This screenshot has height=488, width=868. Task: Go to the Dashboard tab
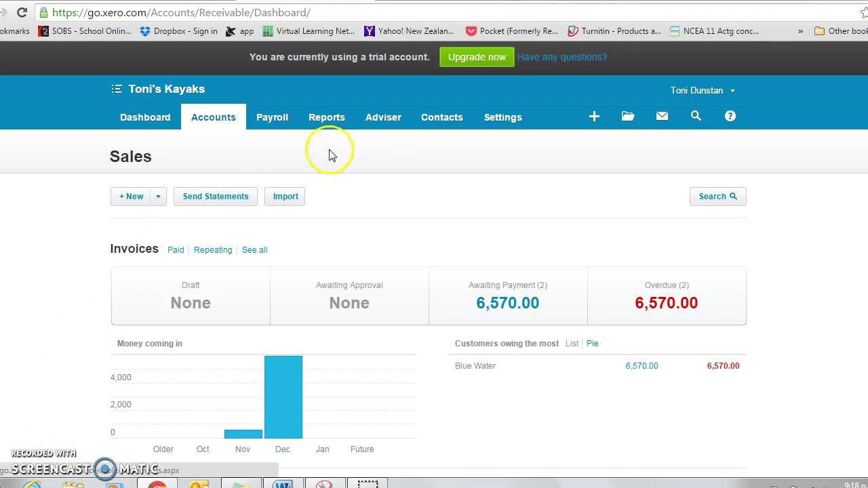pyautogui.click(x=145, y=117)
